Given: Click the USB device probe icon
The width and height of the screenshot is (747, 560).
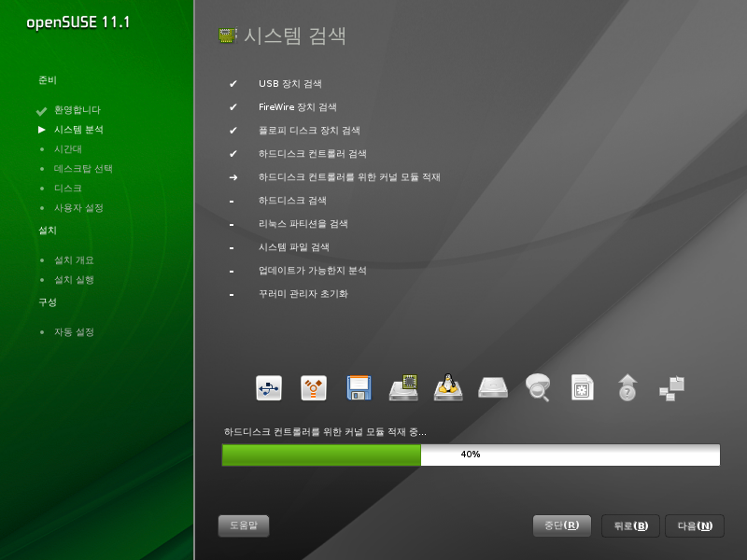Looking at the screenshot, I should coord(269,388).
